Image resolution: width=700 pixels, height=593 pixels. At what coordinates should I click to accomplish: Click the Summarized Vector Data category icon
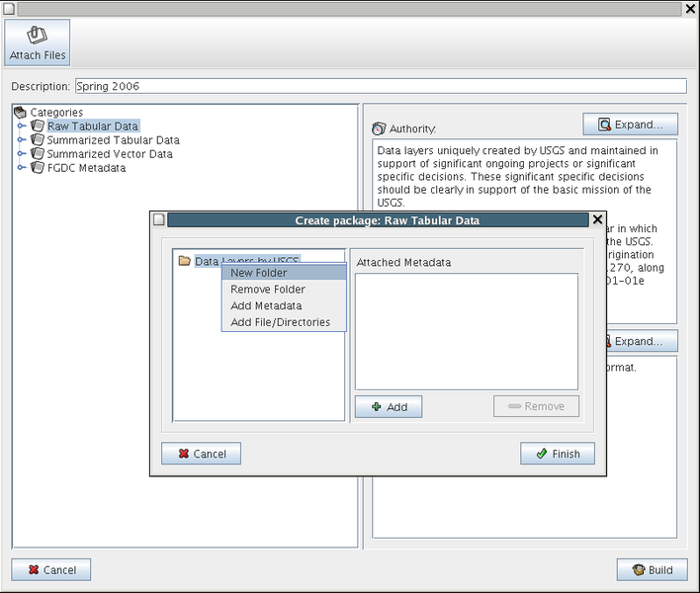[38, 154]
